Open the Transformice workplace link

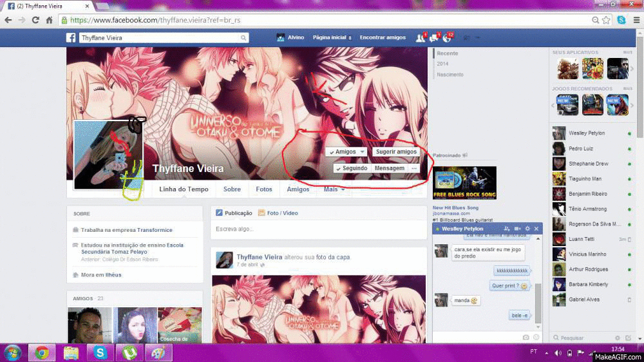coord(154,230)
